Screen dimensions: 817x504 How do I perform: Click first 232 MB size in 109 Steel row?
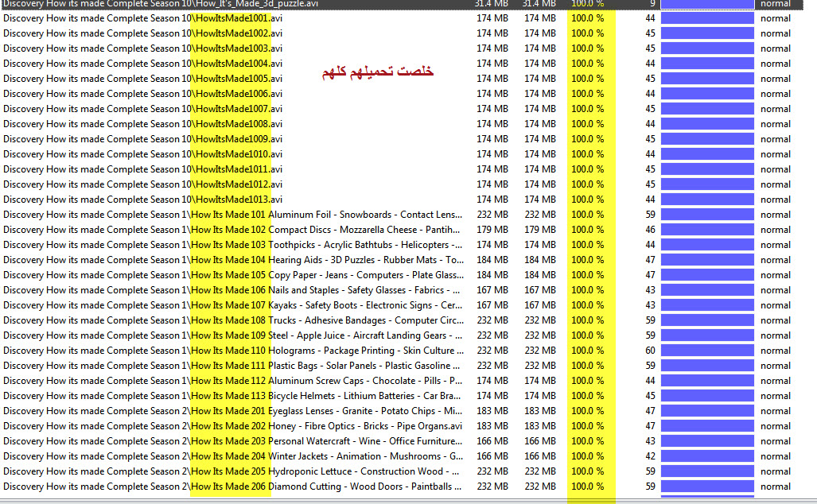click(x=492, y=335)
